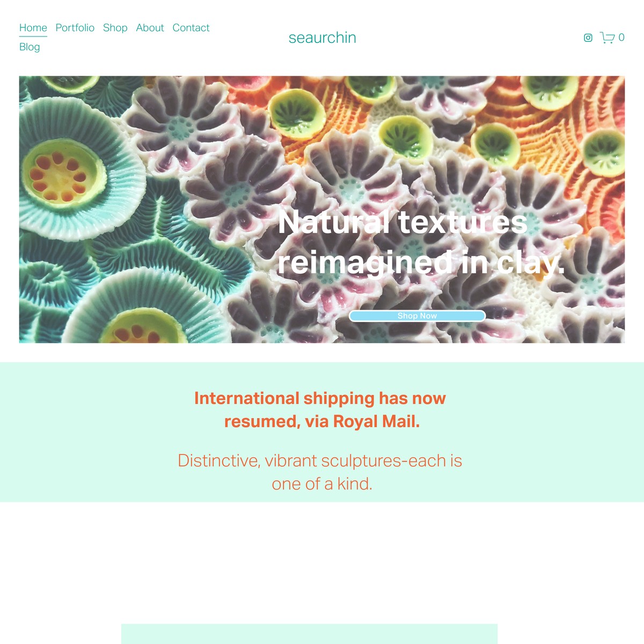Open the shopping cart icon
The width and height of the screenshot is (644, 644).
pos(607,38)
